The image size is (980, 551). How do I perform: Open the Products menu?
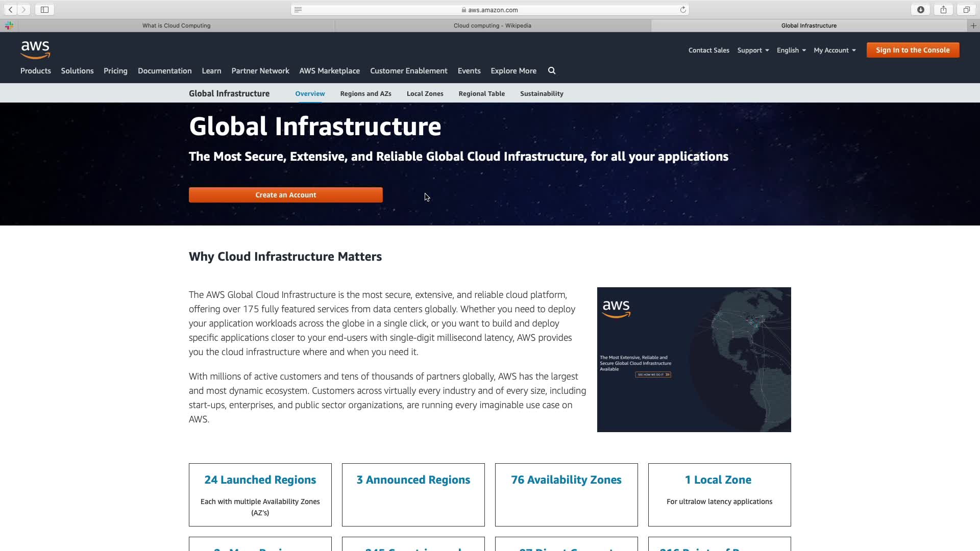click(x=36, y=71)
